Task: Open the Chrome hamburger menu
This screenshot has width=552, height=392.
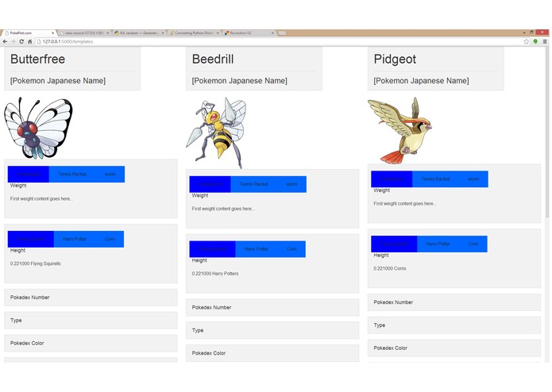Action: 545,41
